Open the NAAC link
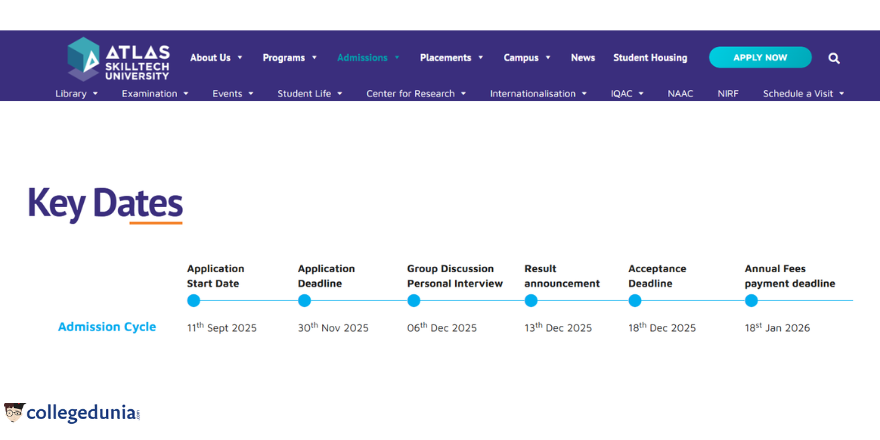This screenshot has height=440, width=880. point(680,94)
